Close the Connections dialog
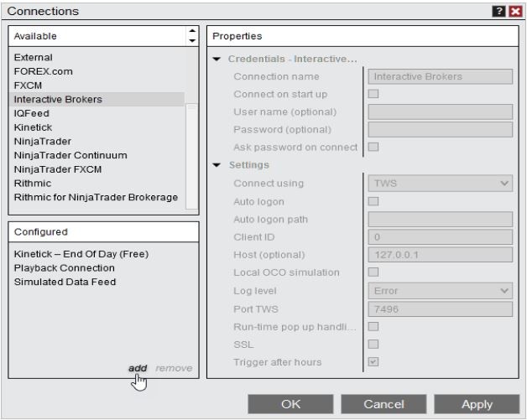This screenshot has height=420, width=527. coord(515,12)
